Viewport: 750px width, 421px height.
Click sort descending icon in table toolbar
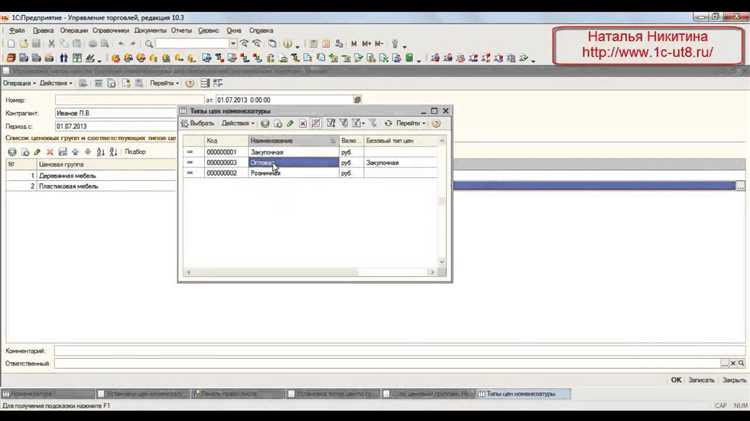[x=113, y=152]
